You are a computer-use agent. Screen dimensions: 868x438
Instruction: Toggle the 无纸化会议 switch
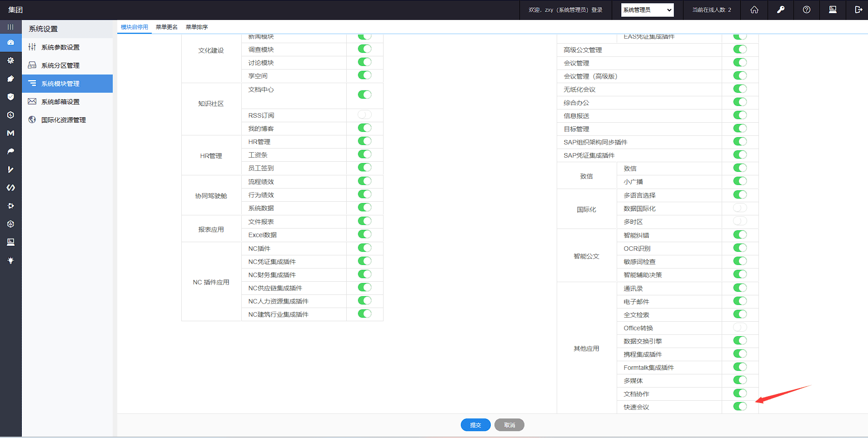click(740, 89)
